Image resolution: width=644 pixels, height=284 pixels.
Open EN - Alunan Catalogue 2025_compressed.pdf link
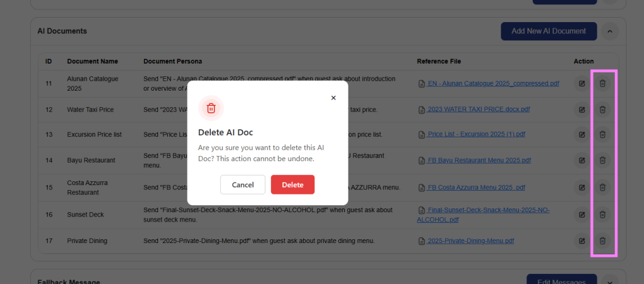click(x=492, y=83)
